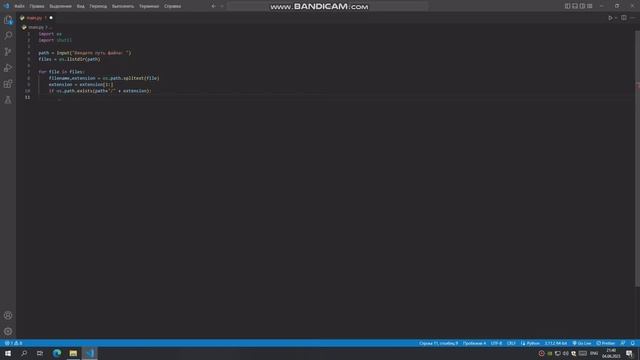The width and height of the screenshot is (640, 360).
Task: Open the Run and Debug view
Action: (8, 68)
